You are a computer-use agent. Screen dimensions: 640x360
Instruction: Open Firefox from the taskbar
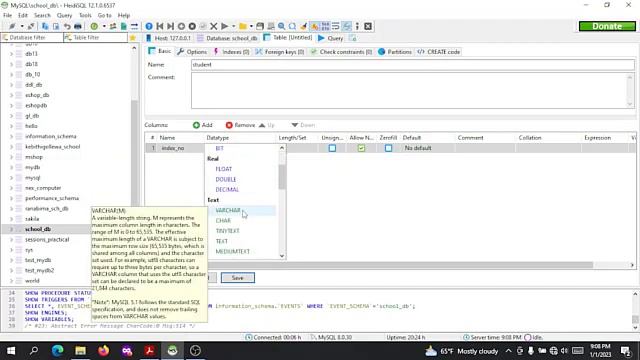(104, 351)
